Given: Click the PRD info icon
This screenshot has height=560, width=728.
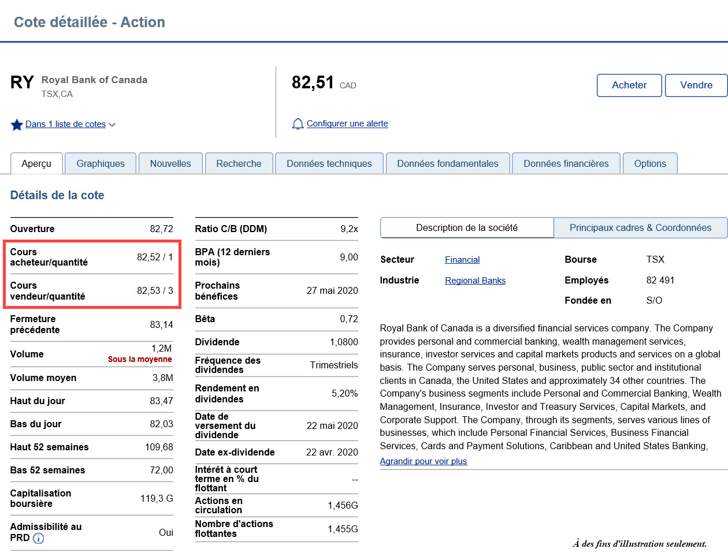Looking at the screenshot, I should pos(39,539).
